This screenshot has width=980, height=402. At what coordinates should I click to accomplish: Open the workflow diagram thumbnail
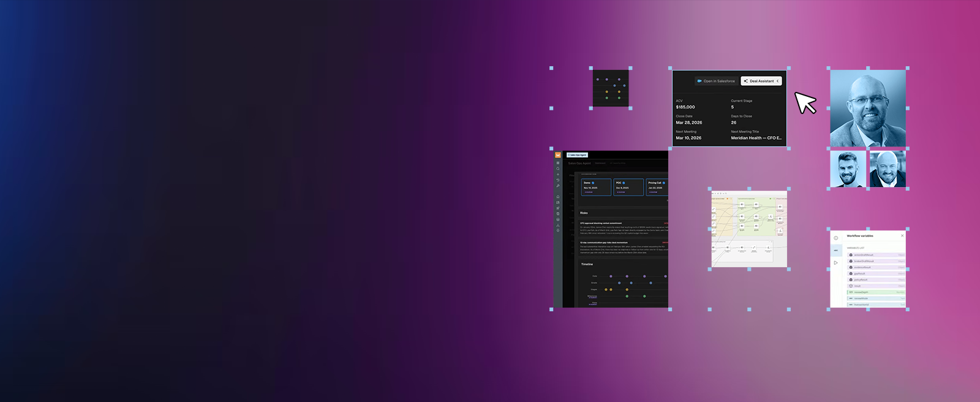tap(749, 229)
